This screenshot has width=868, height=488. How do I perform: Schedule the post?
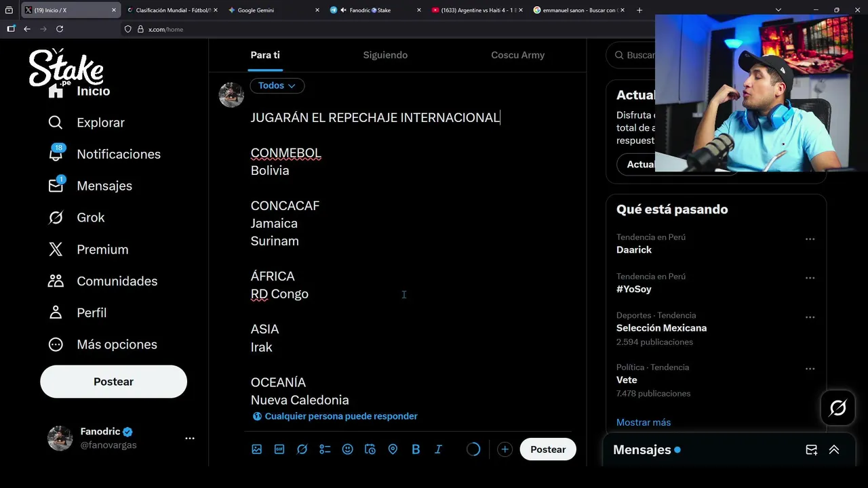tap(370, 449)
